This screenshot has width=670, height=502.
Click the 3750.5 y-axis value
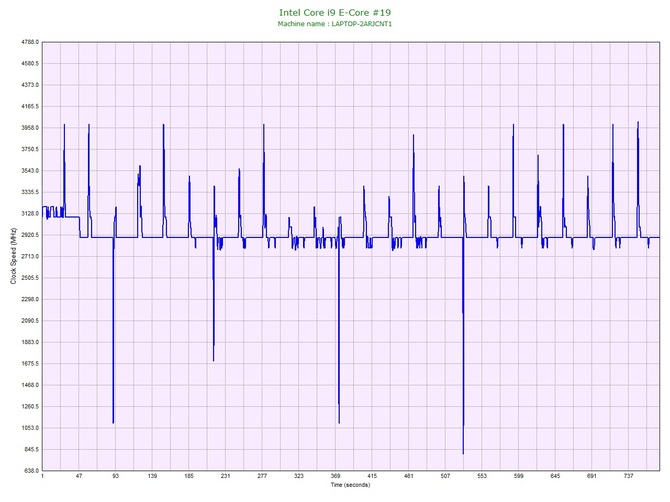tap(30, 150)
